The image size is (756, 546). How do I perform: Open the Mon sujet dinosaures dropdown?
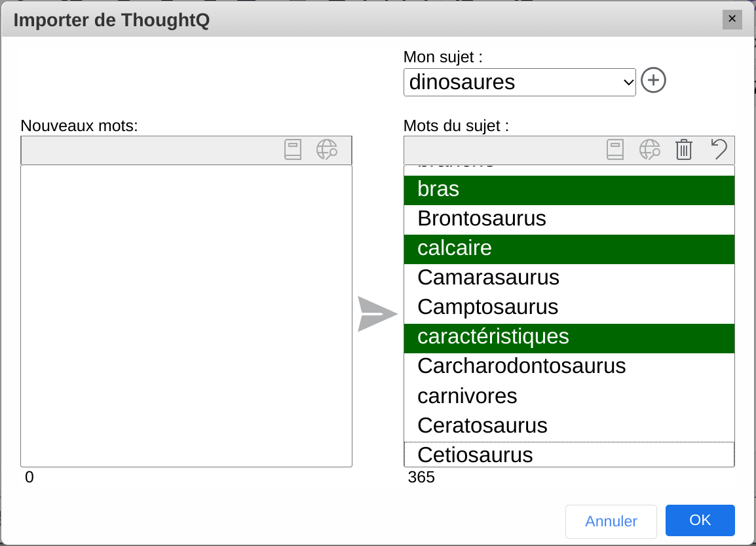coord(520,83)
